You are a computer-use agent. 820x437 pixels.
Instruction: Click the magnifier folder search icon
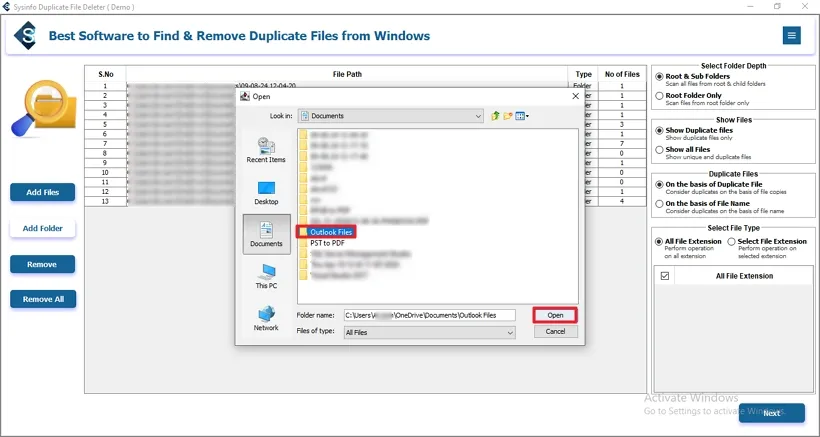coord(43,109)
